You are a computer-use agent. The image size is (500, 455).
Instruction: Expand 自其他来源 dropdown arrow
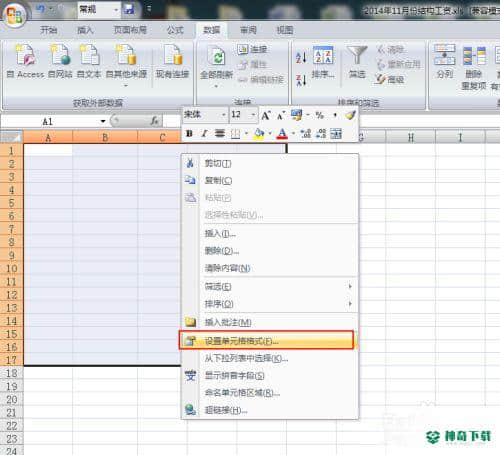[126, 86]
